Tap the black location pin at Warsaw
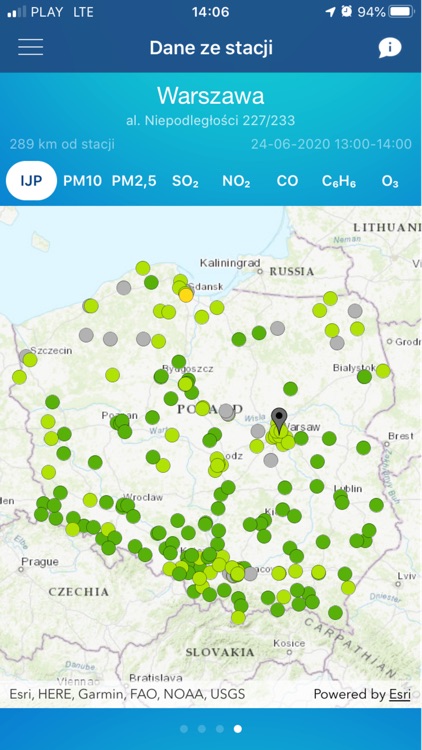The width and height of the screenshot is (422, 750). tap(279, 420)
